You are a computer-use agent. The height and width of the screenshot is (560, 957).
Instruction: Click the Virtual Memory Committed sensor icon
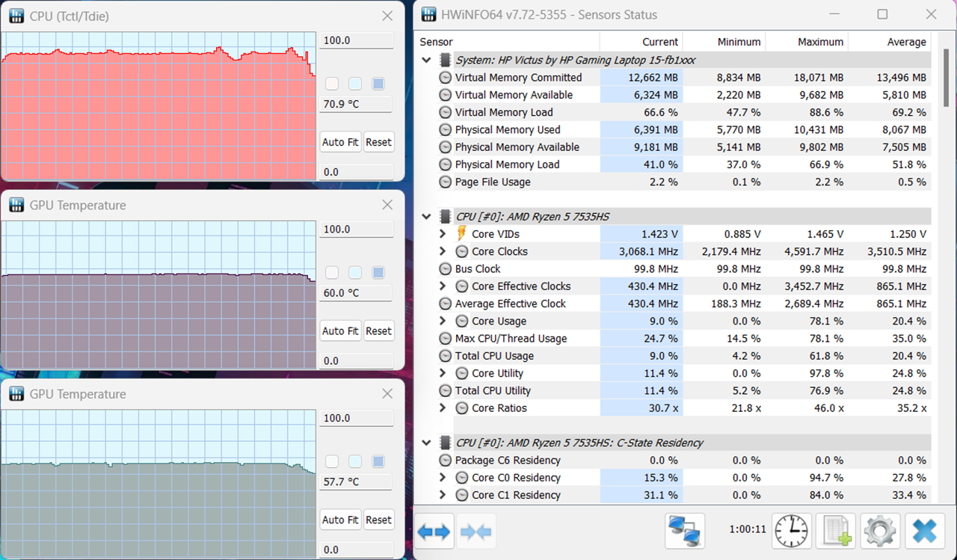(445, 77)
